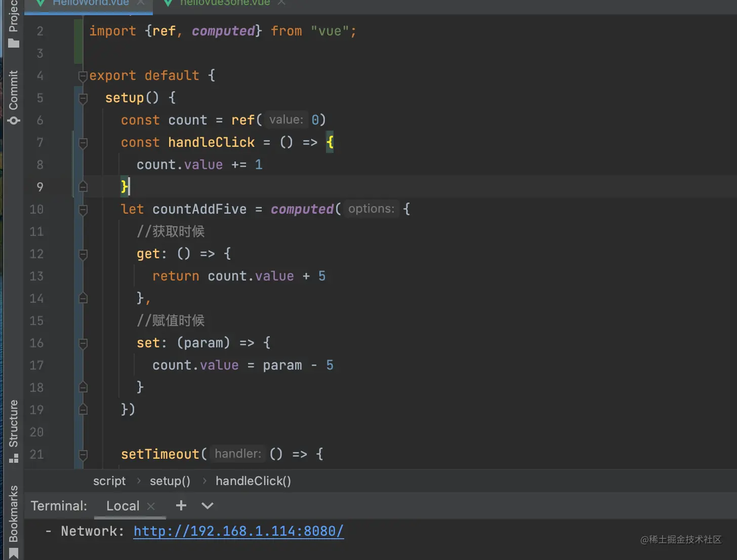Click the setup() breadcrumb
Image resolution: width=737 pixels, height=560 pixels.
point(170,481)
